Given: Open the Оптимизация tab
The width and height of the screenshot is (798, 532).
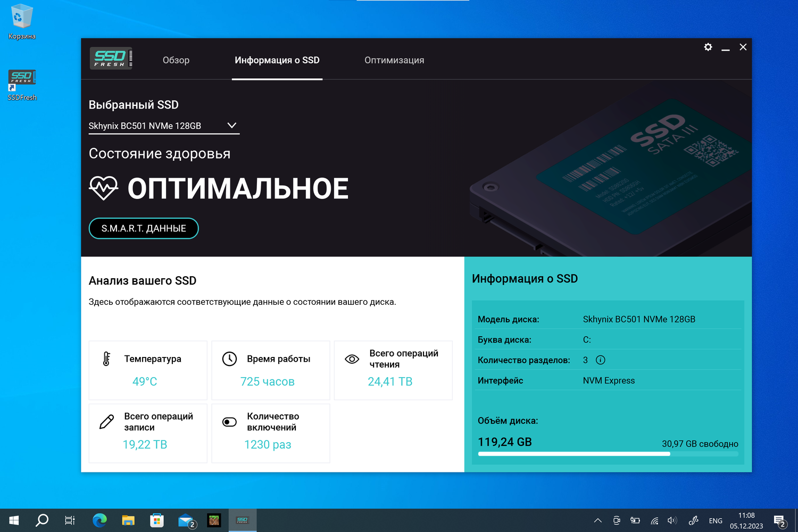Looking at the screenshot, I should (x=394, y=60).
